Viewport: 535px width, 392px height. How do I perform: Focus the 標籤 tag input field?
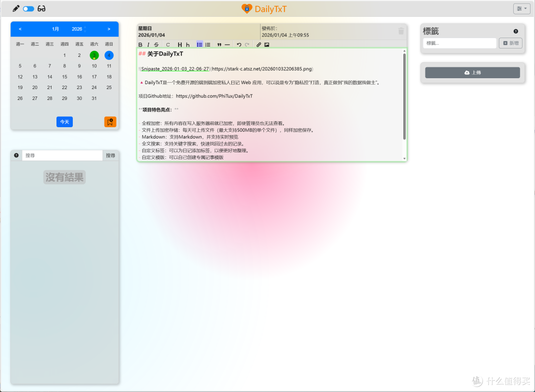tap(460, 43)
